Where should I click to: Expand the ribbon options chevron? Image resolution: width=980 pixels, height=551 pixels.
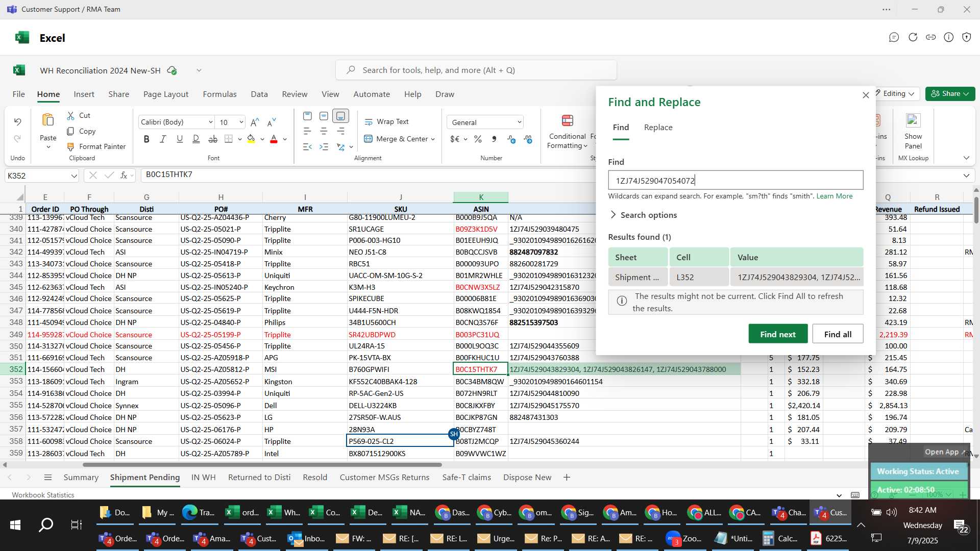pos(966,158)
